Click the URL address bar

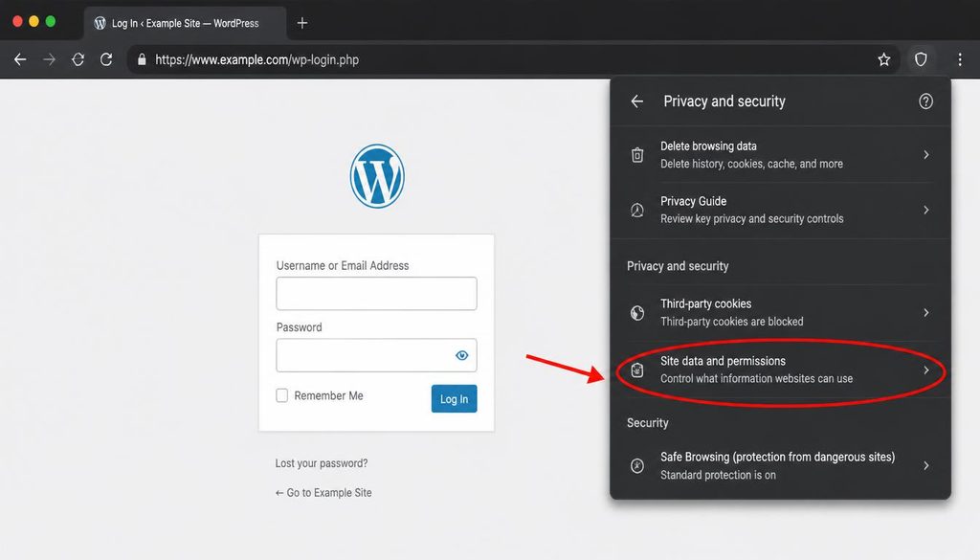point(513,59)
